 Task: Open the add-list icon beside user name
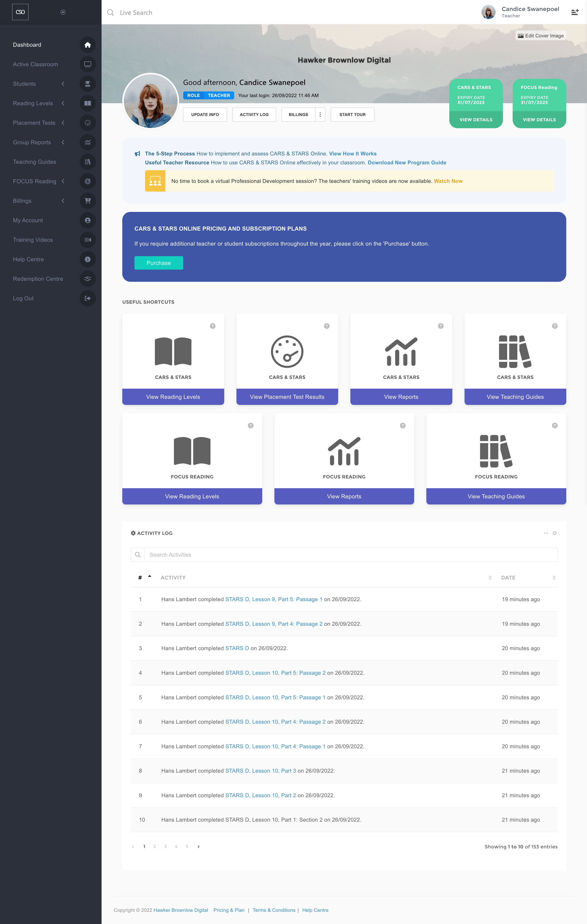(575, 12)
